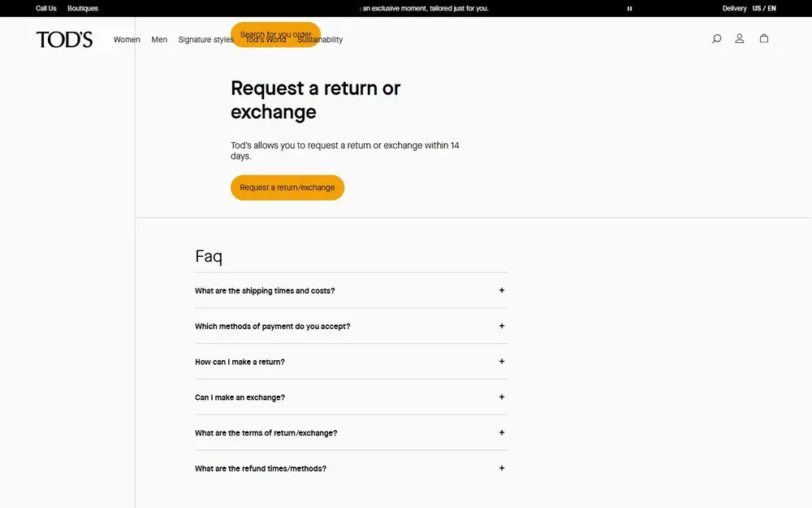812x508 pixels.
Task: Expand the 'How can I make a return?' question
Action: (351, 362)
